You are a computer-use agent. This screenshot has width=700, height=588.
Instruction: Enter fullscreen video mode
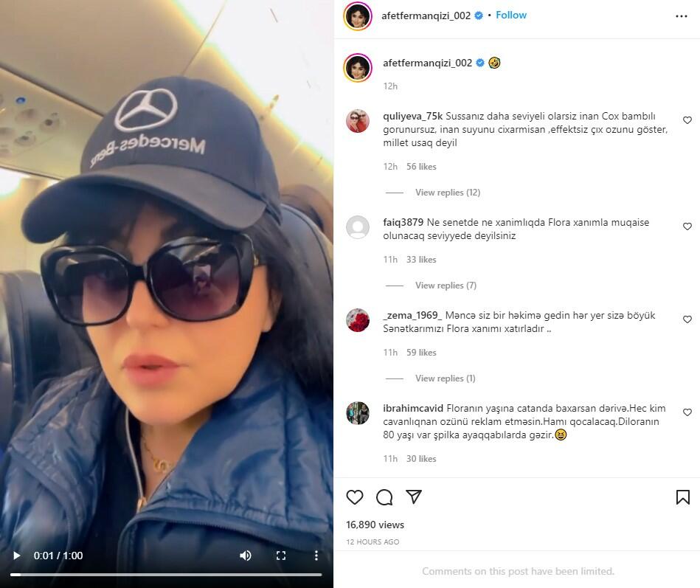tap(281, 556)
